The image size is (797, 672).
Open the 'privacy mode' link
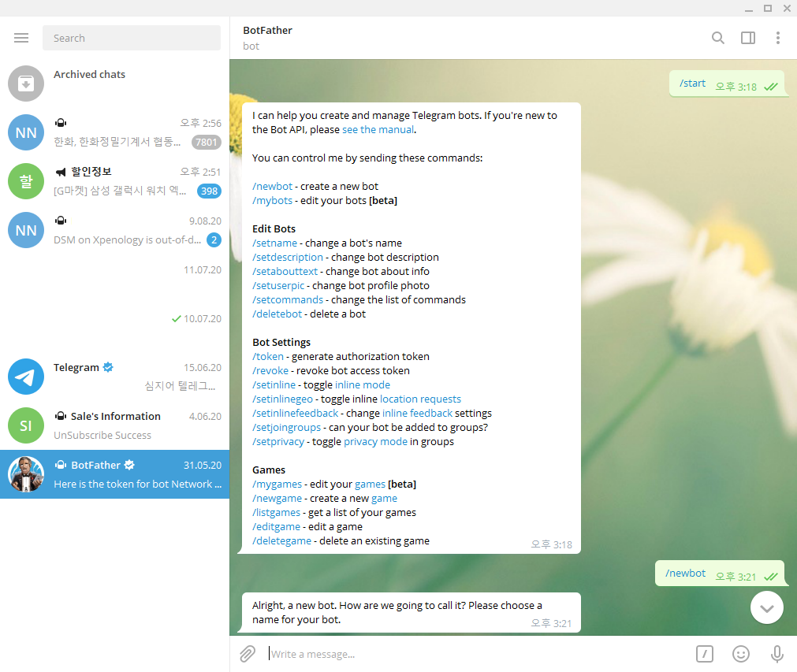(x=375, y=442)
